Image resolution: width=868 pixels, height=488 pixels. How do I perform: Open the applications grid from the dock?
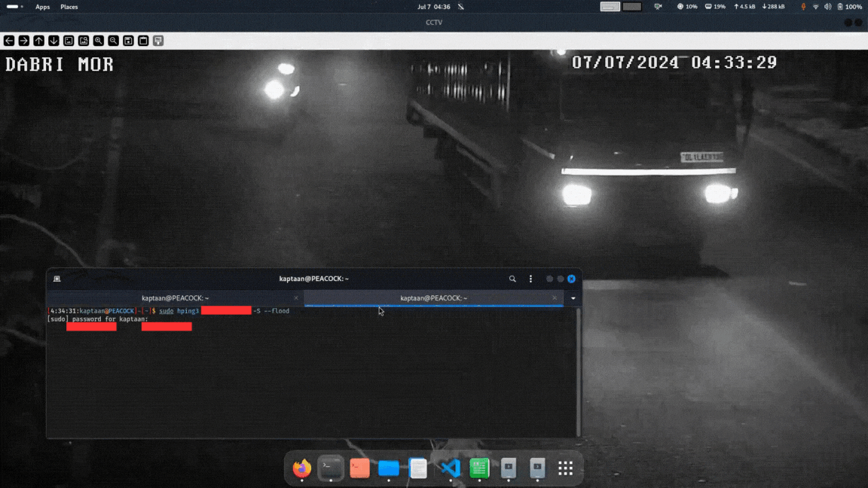[565, 468]
